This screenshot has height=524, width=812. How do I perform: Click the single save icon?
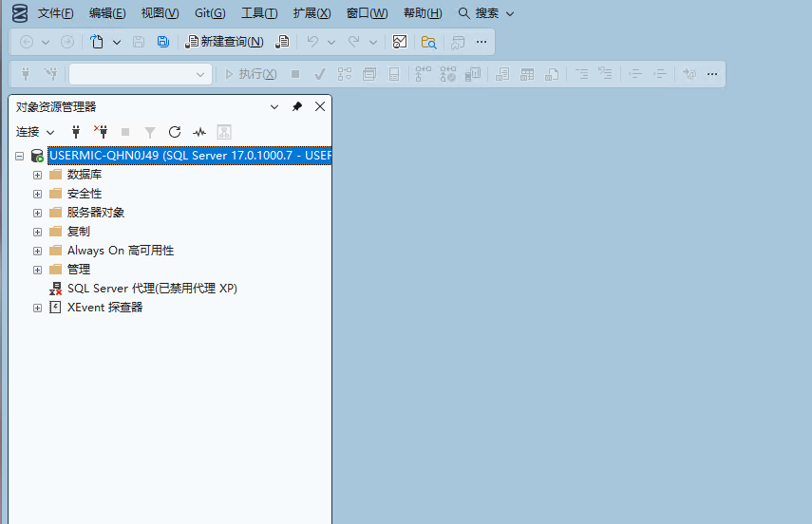pos(139,42)
